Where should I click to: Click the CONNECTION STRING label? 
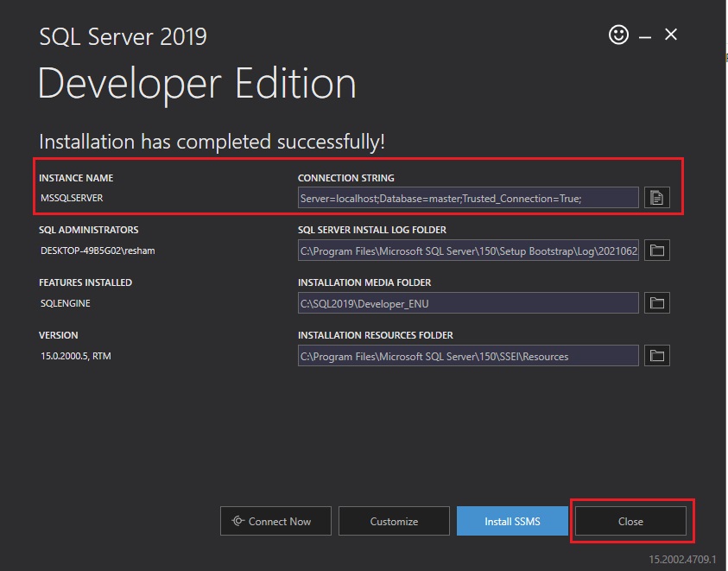346,178
